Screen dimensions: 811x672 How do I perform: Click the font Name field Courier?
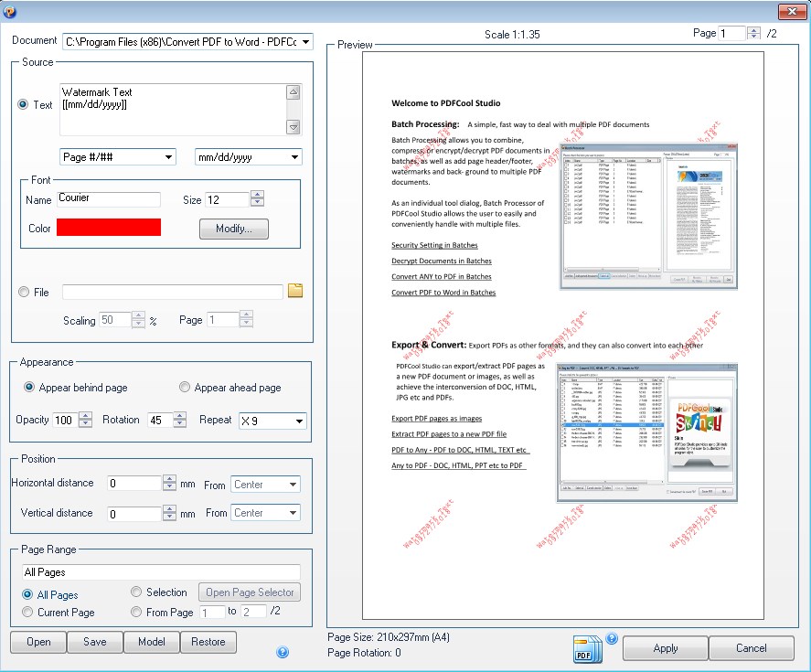coord(108,198)
